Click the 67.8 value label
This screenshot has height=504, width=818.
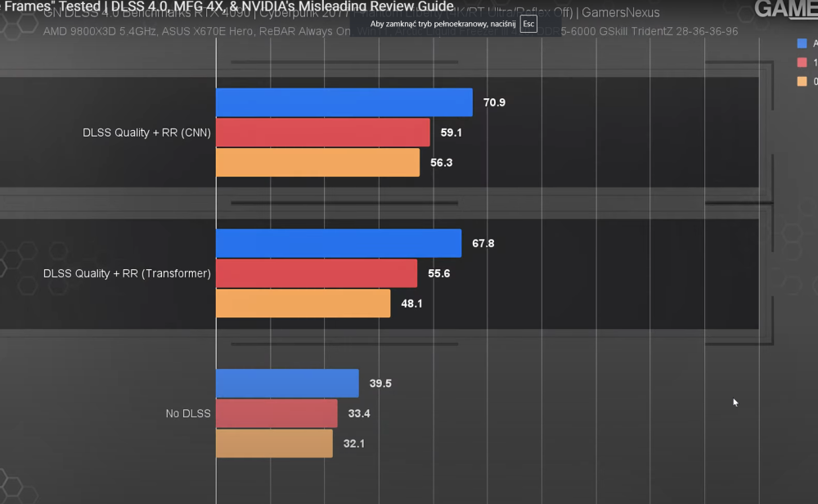point(483,243)
